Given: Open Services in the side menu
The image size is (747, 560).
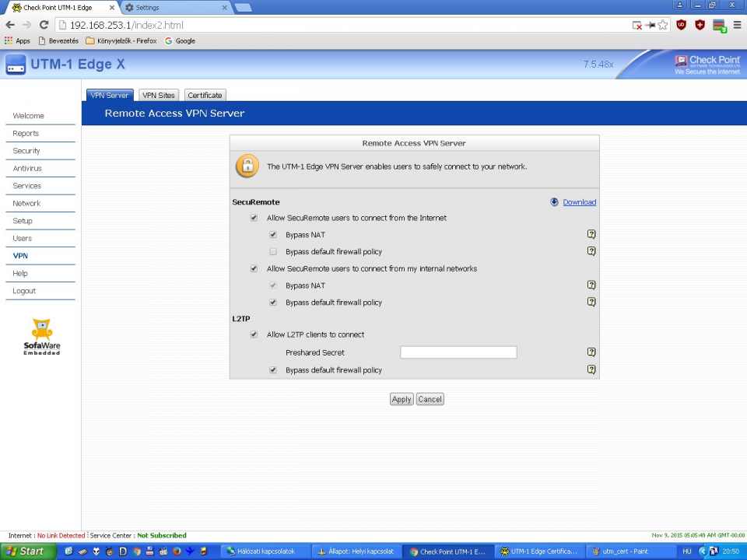Looking at the screenshot, I should 26,186.
